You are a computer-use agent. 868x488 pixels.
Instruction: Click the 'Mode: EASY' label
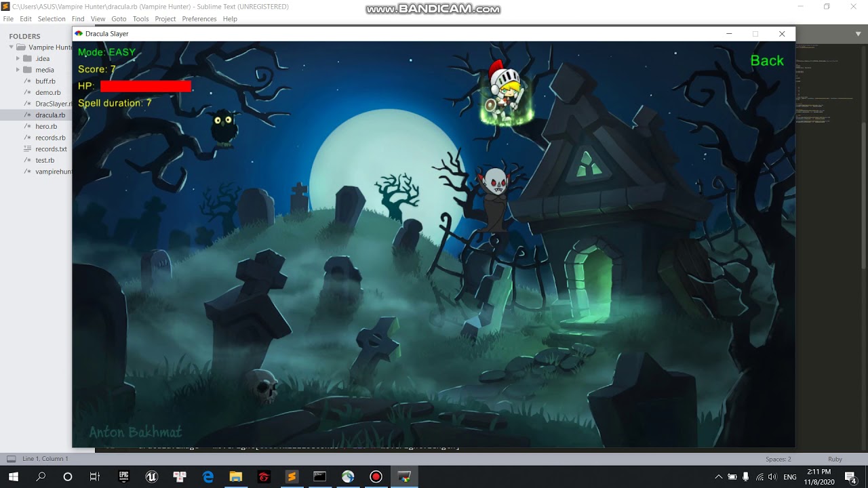[106, 52]
